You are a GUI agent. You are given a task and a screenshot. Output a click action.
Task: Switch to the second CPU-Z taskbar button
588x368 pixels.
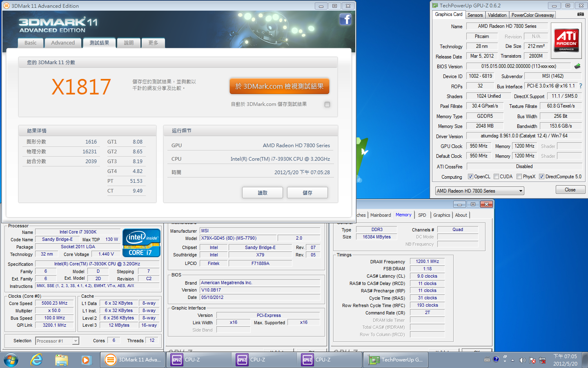264,360
